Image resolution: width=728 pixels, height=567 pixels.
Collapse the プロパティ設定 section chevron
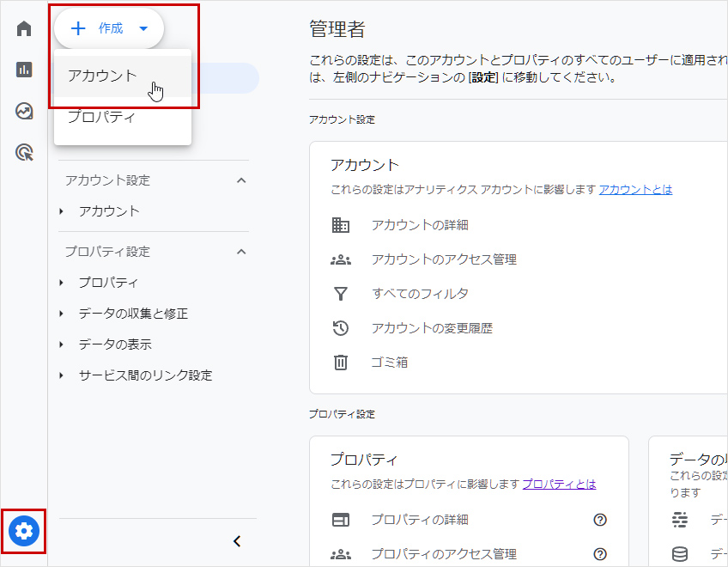pyautogui.click(x=241, y=252)
